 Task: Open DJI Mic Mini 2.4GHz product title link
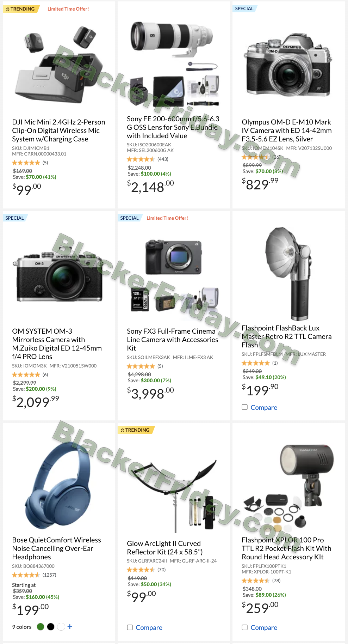58,130
